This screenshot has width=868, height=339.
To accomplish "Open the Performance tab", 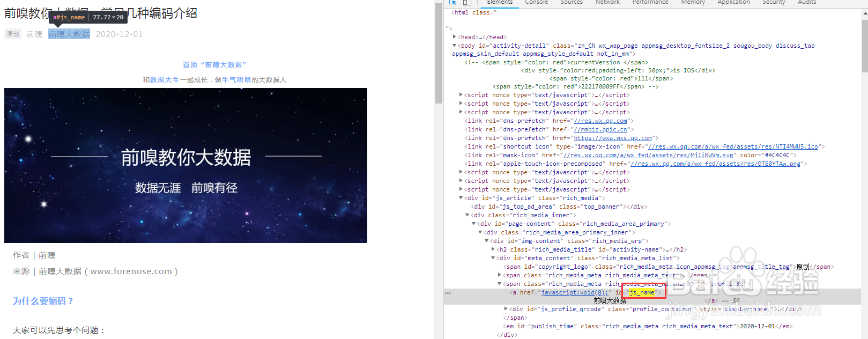I will [x=650, y=3].
